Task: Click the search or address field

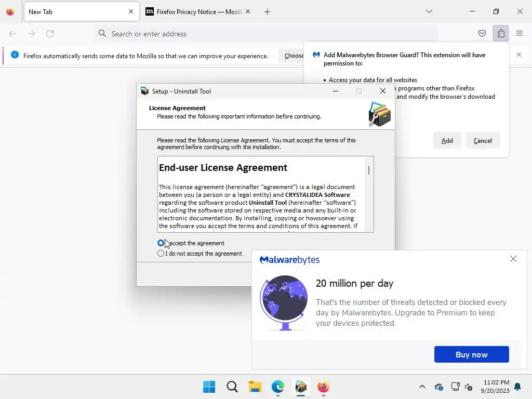Action: pyautogui.click(x=266, y=34)
